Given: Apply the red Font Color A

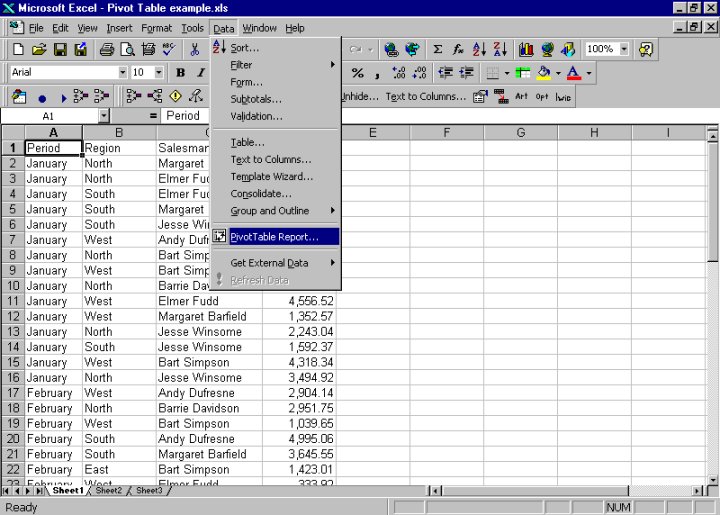Looking at the screenshot, I should (574, 73).
